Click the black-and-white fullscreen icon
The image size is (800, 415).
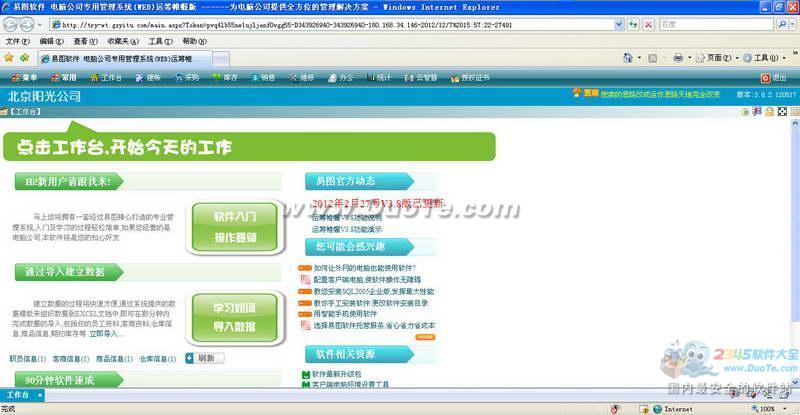[x=782, y=111]
